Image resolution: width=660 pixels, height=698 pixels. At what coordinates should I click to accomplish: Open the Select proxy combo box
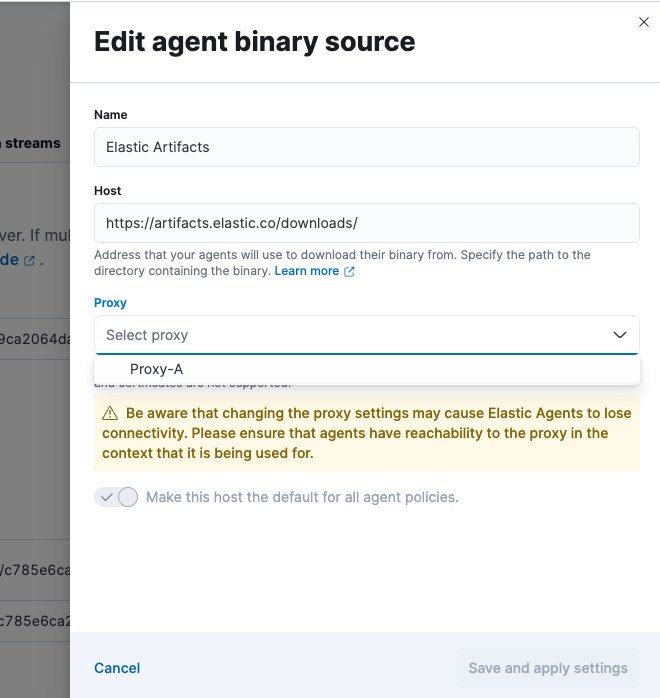coord(350,335)
